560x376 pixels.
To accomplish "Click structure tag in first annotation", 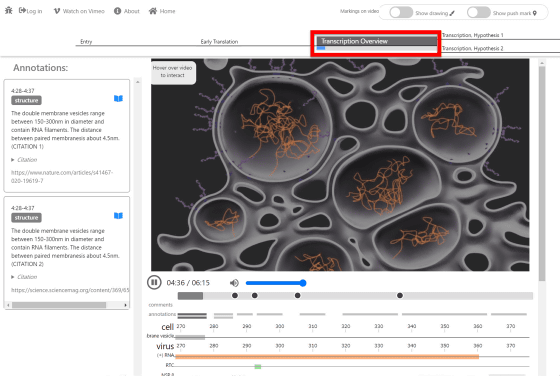I will (26, 100).
